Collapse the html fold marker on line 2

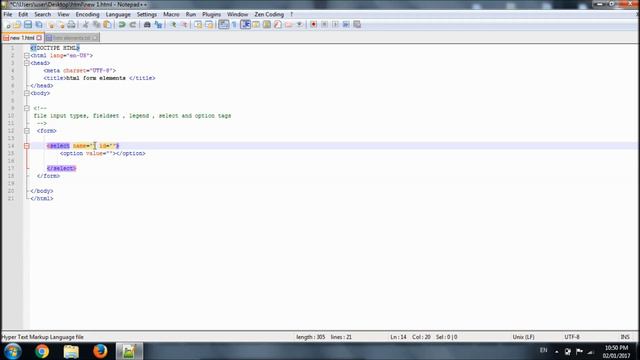coord(27,56)
